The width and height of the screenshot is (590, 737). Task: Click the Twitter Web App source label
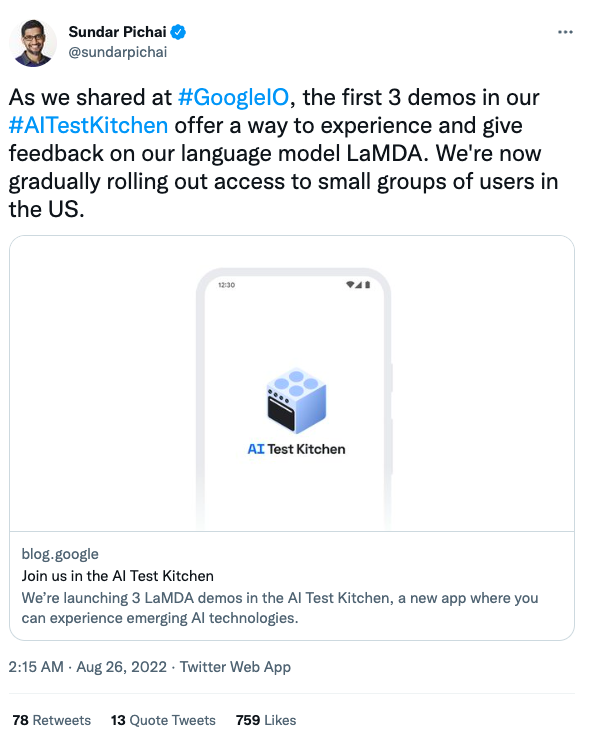click(235, 667)
